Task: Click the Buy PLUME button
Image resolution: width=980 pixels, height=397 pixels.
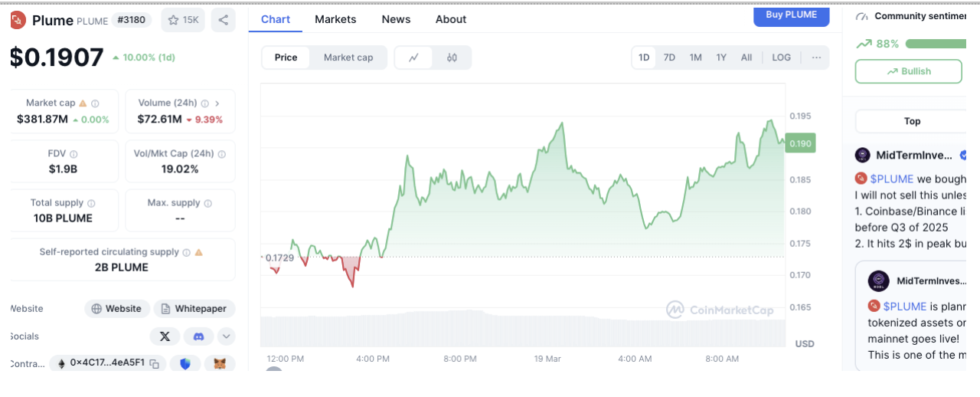Action: click(x=792, y=15)
